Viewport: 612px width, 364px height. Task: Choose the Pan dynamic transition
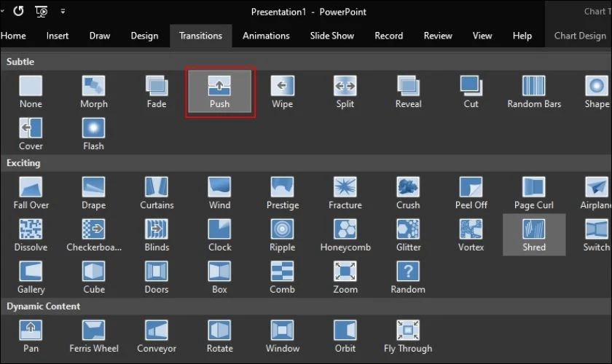pyautogui.click(x=31, y=336)
